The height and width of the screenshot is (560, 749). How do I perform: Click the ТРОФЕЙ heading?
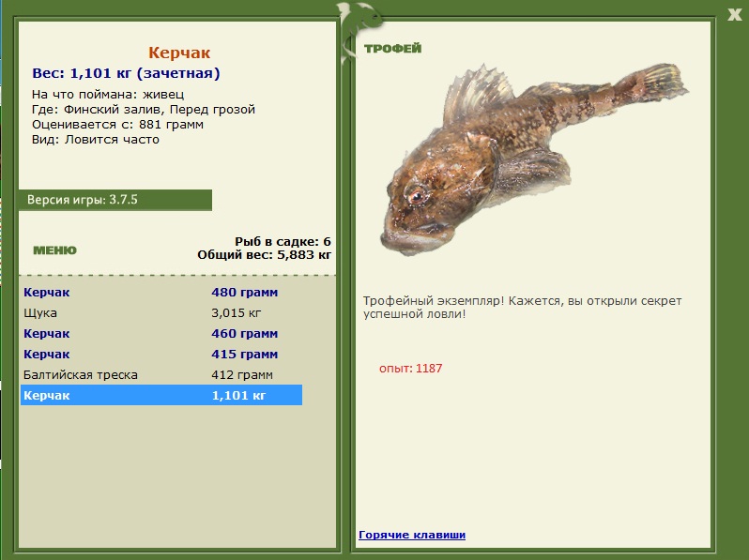(392, 48)
